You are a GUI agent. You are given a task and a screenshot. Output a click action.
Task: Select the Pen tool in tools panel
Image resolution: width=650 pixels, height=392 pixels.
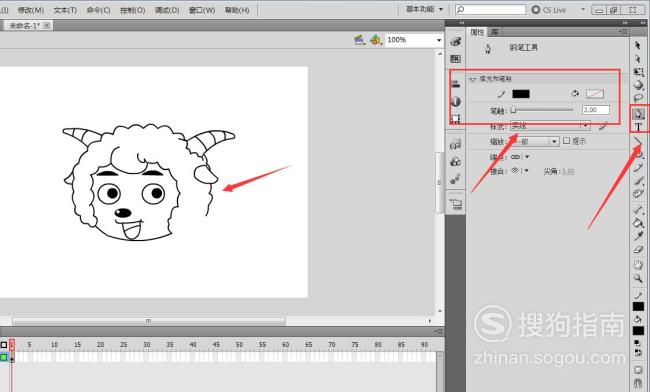pos(638,114)
